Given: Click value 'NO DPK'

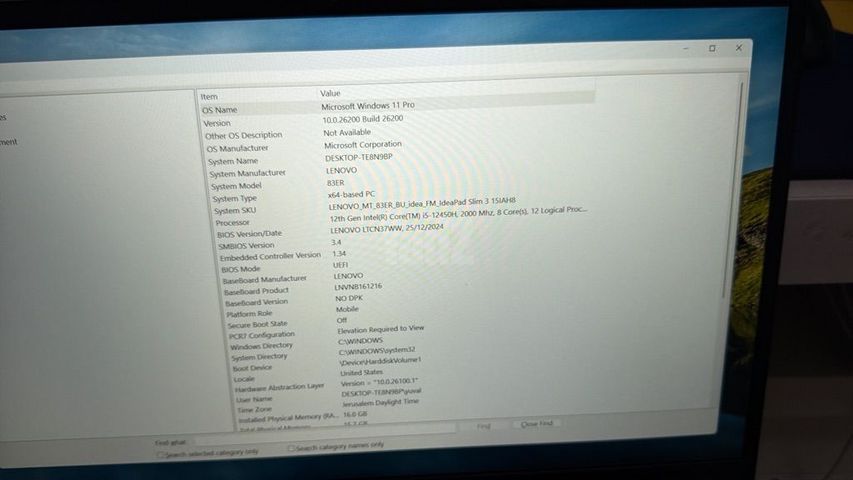Looking at the screenshot, I should (349, 298).
